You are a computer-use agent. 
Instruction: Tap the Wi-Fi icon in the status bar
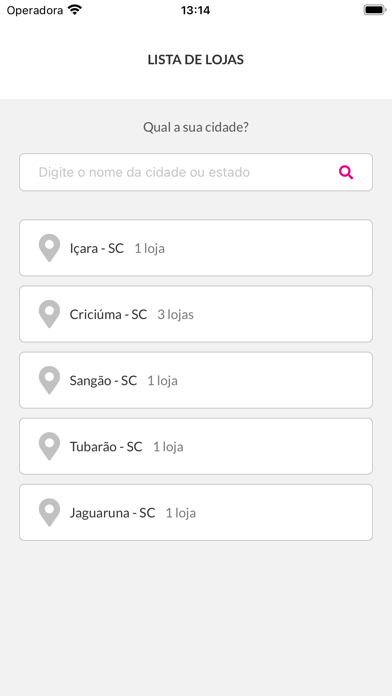(x=75, y=10)
